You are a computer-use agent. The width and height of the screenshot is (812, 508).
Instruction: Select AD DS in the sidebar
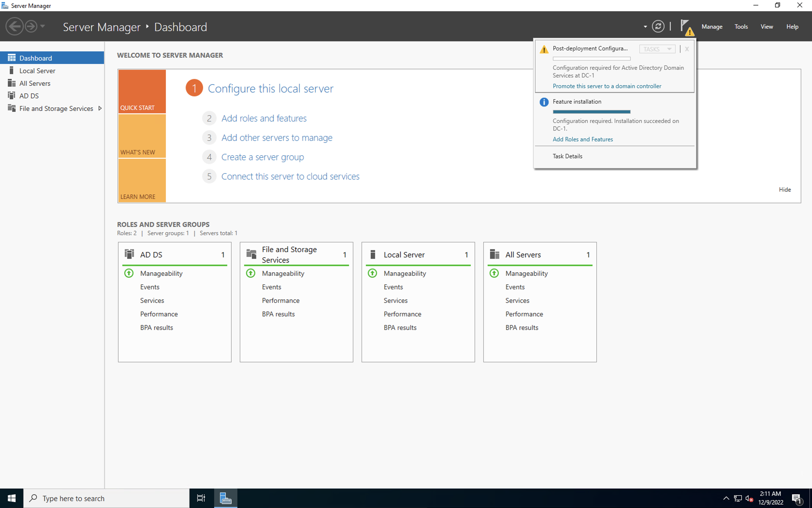52,96
